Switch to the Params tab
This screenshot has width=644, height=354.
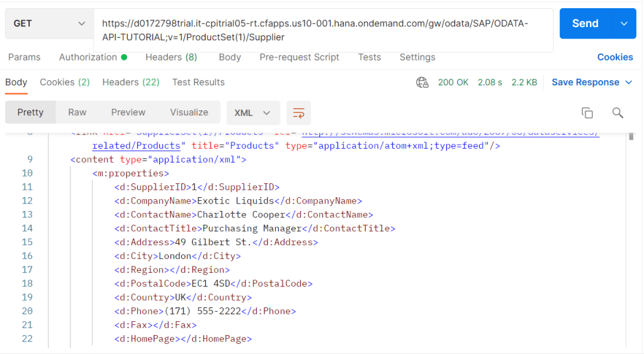[25, 57]
